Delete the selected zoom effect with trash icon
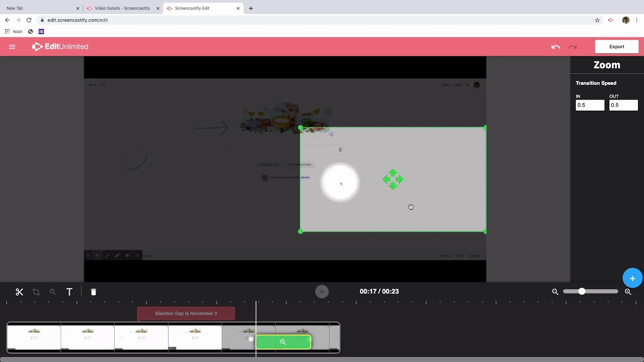Viewport: 644px width, 362px height. (93, 292)
